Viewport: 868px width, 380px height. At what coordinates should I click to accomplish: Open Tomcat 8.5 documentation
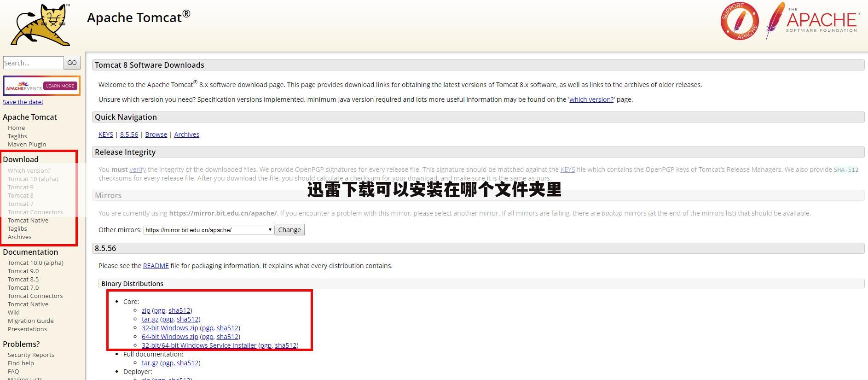tap(23, 279)
